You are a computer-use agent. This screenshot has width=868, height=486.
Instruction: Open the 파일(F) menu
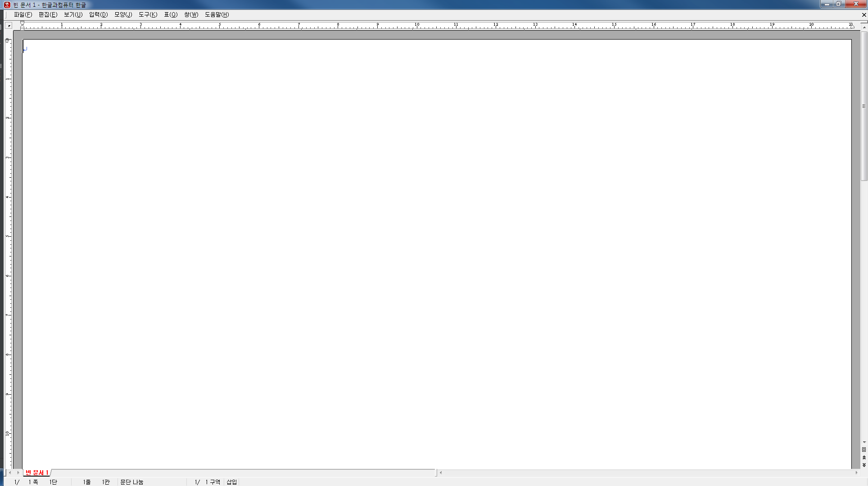[x=23, y=14]
